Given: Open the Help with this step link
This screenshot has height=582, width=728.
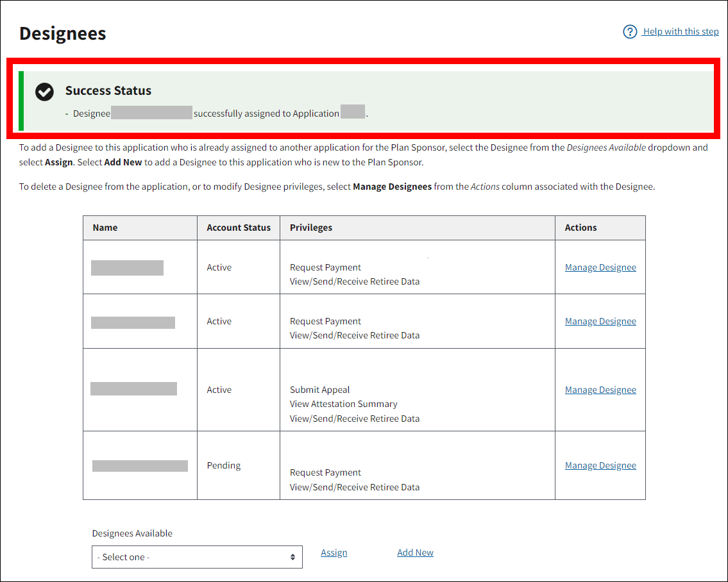Looking at the screenshot, I should (681, 31).
